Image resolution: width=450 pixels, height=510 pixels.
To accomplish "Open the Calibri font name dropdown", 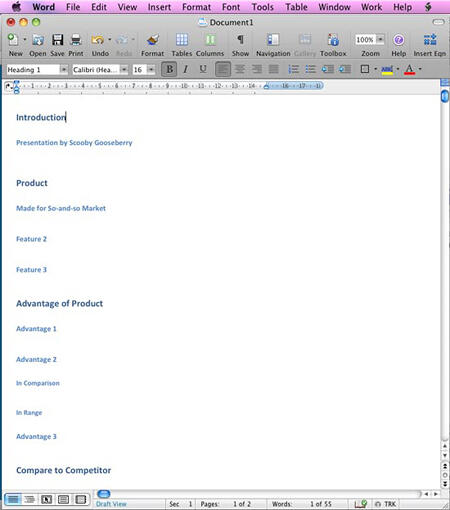I will click(124, 70).
